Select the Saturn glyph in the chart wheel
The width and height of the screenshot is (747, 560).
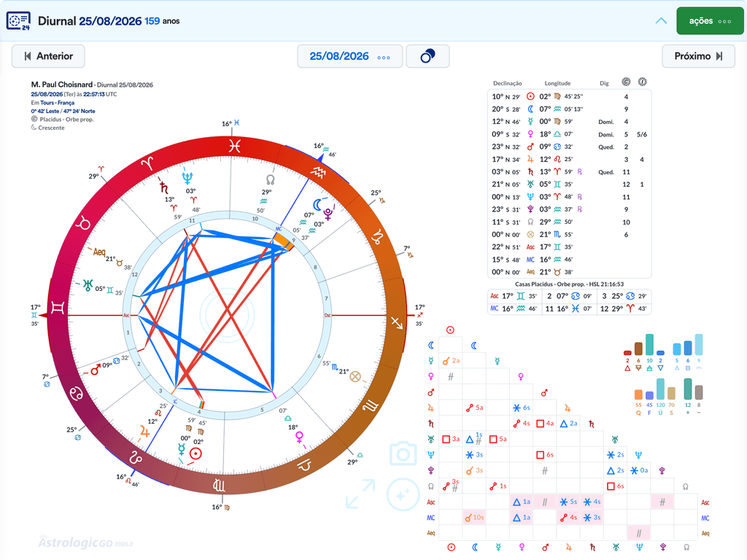click(x=163, y=187)
